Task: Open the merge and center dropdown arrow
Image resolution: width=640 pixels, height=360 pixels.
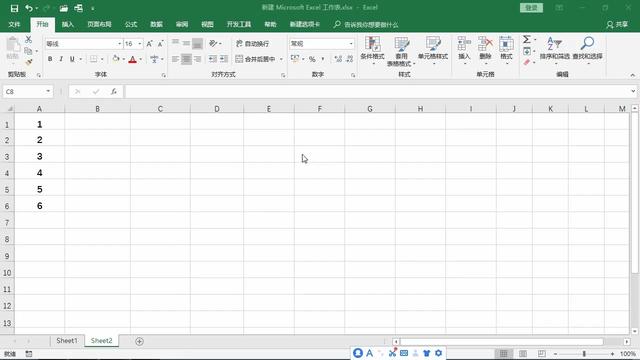Action: (x=281, y=59)
